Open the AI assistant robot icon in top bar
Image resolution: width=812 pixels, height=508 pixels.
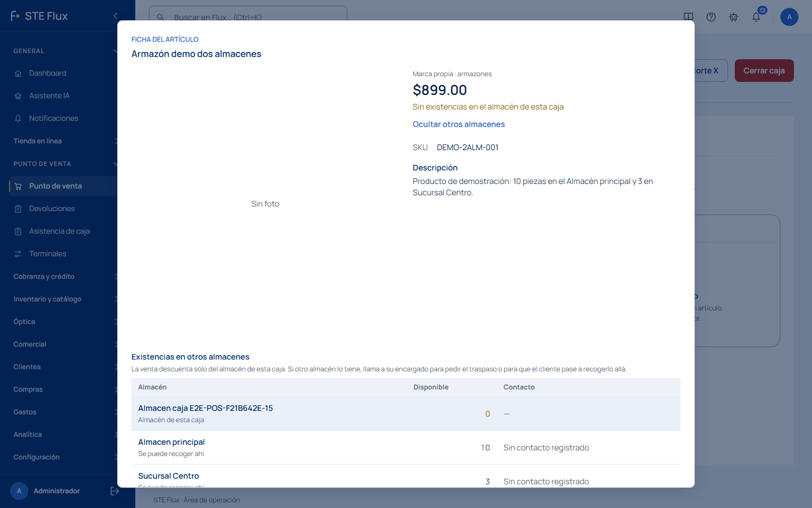click(x=734, y=17)
